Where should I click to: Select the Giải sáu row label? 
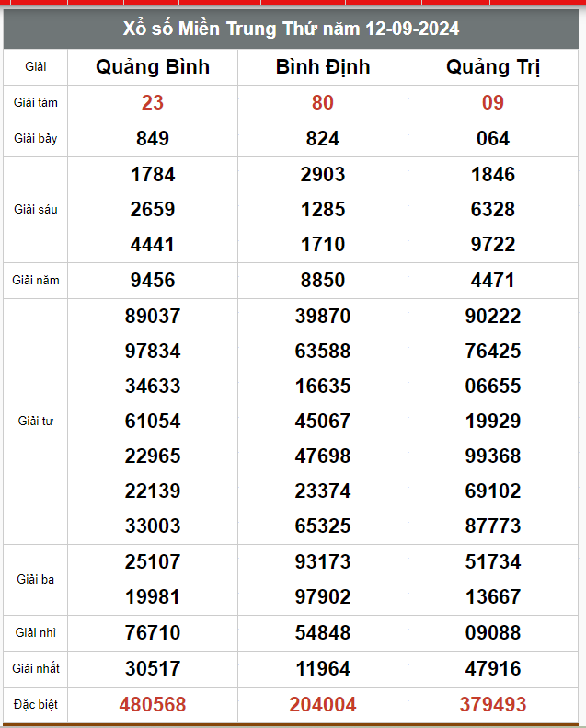click(x=36, y=210)
